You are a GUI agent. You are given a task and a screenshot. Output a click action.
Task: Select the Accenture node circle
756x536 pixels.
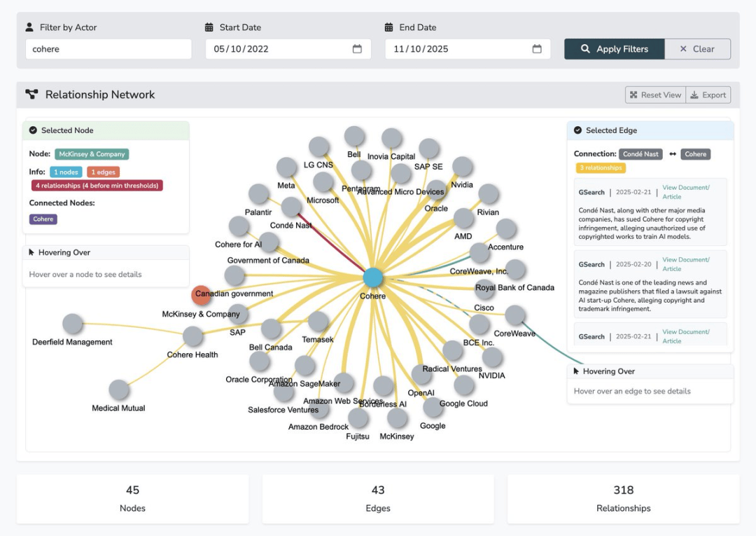pyautogui.click(x=505, y=228)
